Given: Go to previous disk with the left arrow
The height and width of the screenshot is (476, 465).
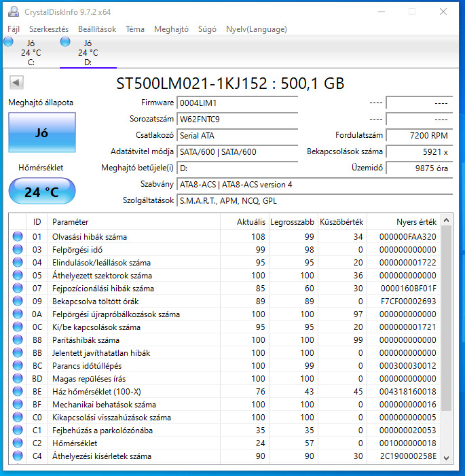Looking at the screenshot, I should coord(16,82).
